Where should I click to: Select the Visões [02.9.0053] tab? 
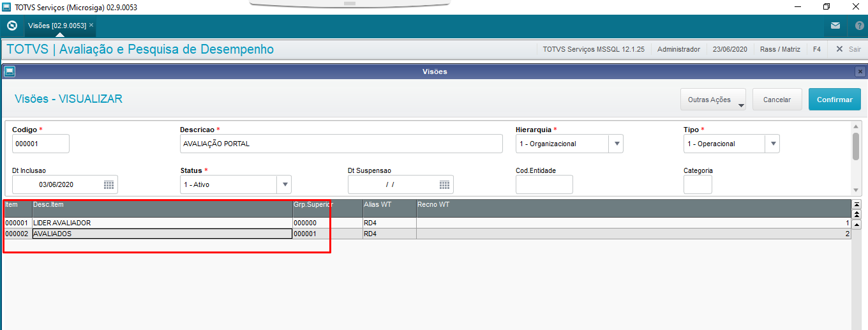(57, 26)
